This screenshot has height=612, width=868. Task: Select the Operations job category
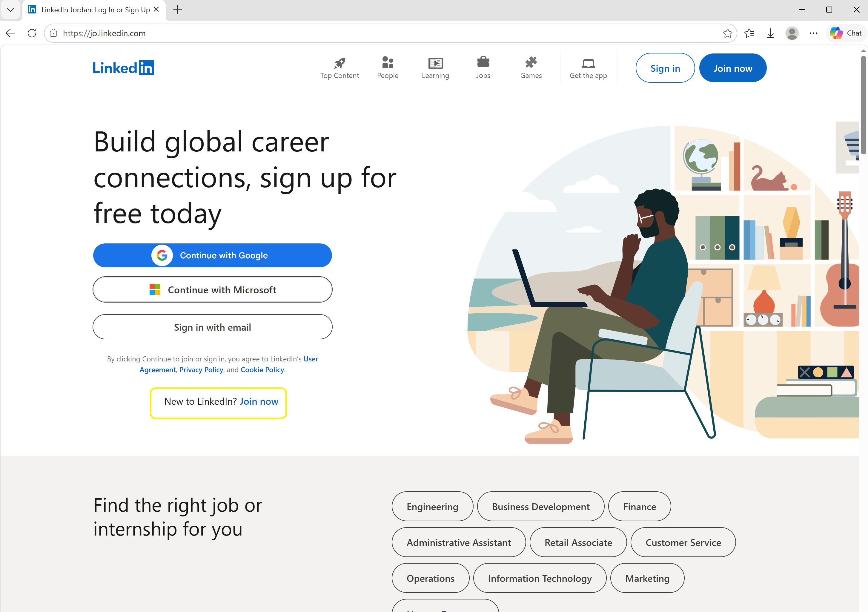(x=431, y=578)
